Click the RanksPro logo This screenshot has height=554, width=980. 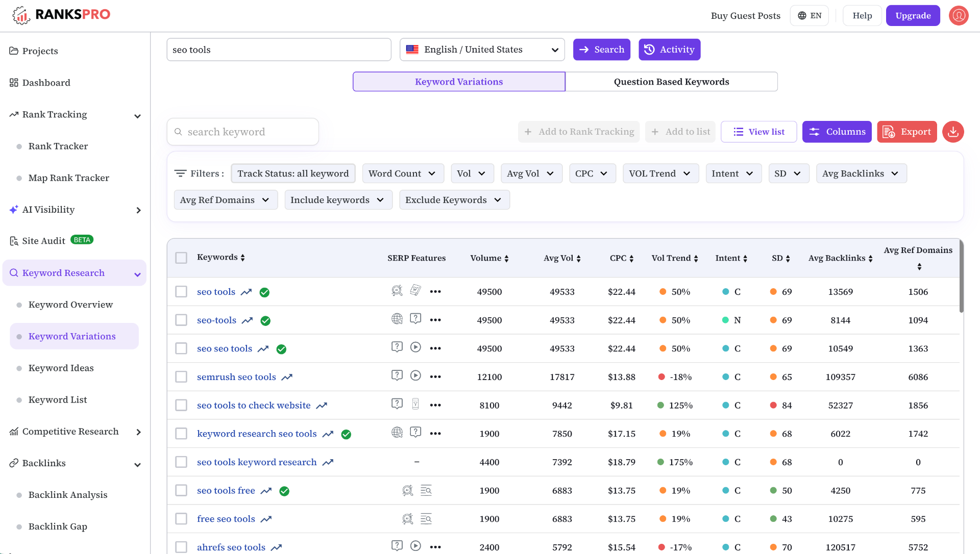[61, 15]
